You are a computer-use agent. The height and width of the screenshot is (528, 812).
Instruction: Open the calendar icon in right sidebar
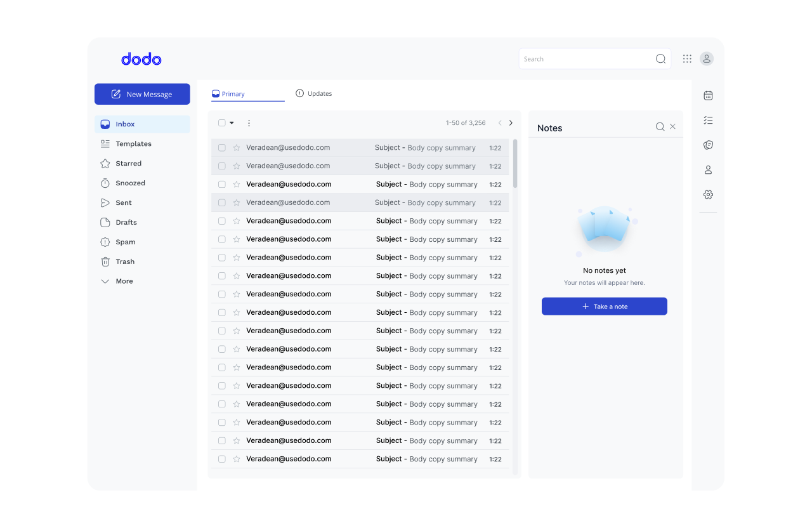click(708, 95)
